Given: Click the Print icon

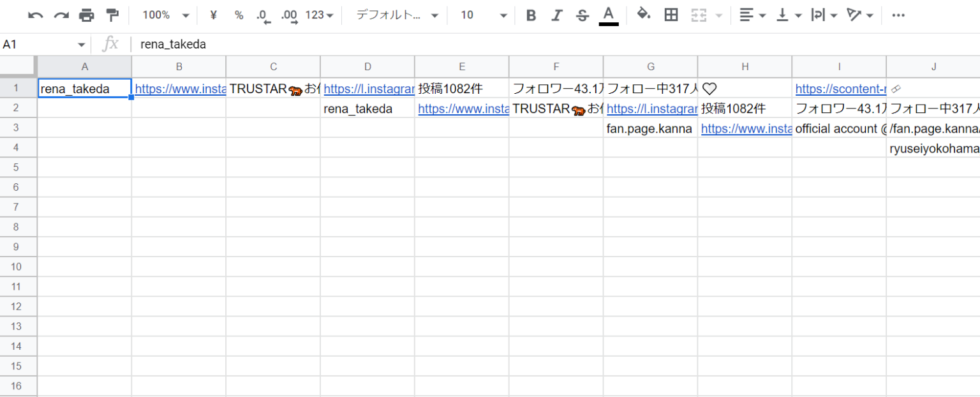Looking at the screenshot, I should [x=87, y=14].
